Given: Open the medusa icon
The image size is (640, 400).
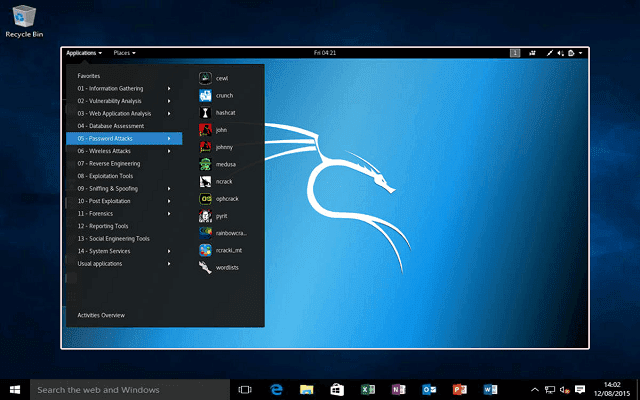Looking at the screenshot, I should tap(205, 164).
